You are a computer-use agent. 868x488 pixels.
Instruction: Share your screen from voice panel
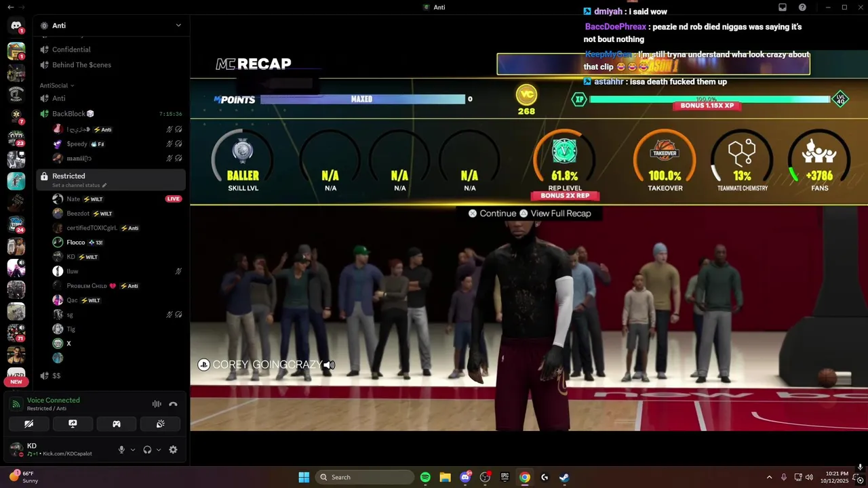(73, 424)
